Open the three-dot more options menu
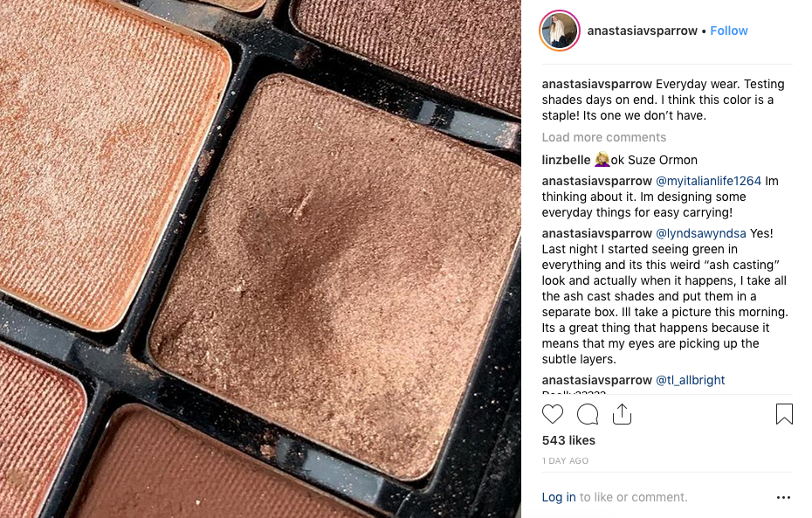Screen dimensions: 812x518 tap(783, 497)
